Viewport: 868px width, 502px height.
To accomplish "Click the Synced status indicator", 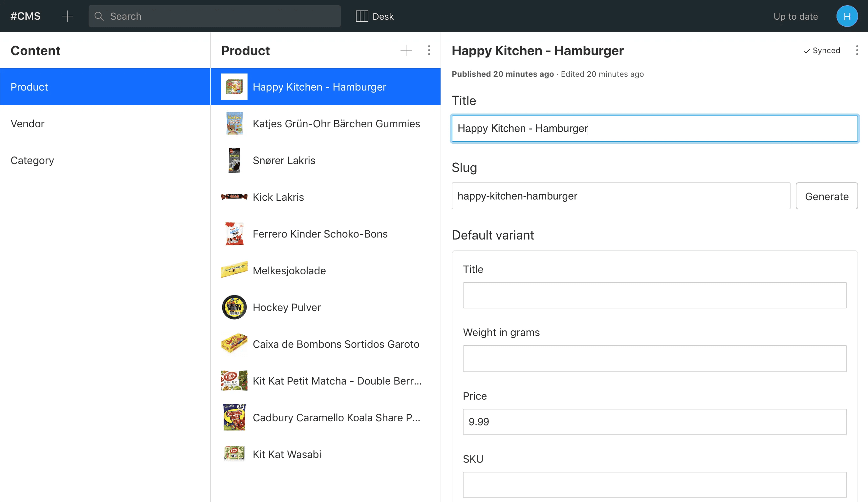I will coord(822,51).
